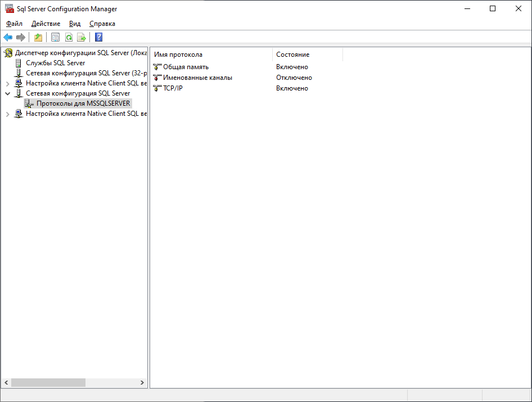Click the Forward arrow toolbar icon
532x402 pixels.
point(21,38)
